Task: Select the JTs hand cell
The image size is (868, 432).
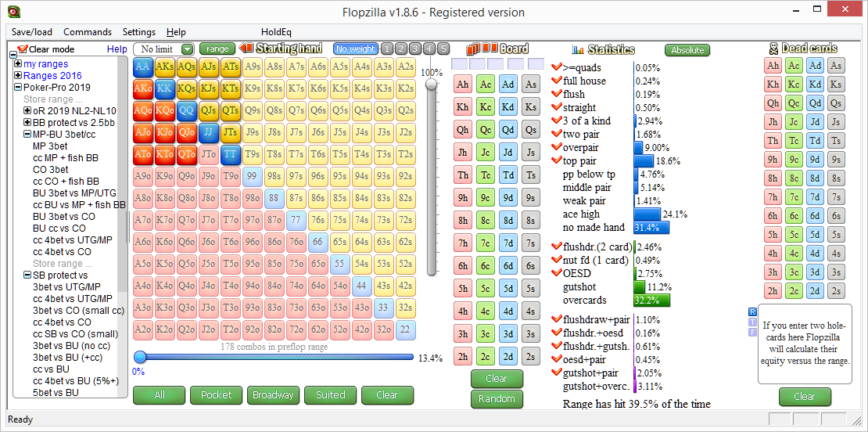Action: click(x=230, y=132)
